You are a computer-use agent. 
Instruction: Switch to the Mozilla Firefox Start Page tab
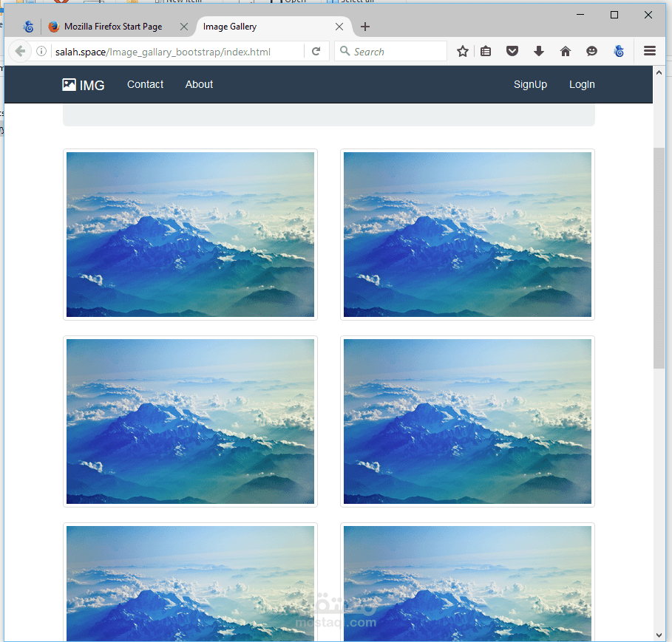pos(111,26)
